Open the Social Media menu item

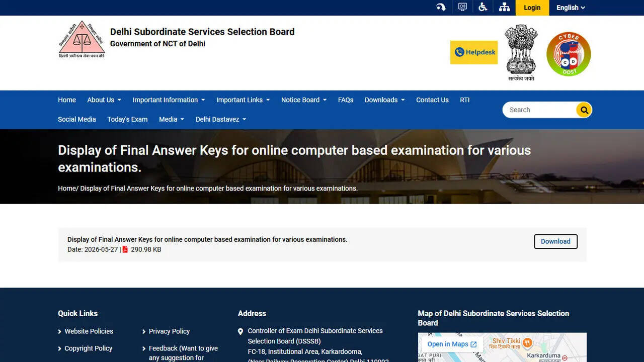point(77,119)
